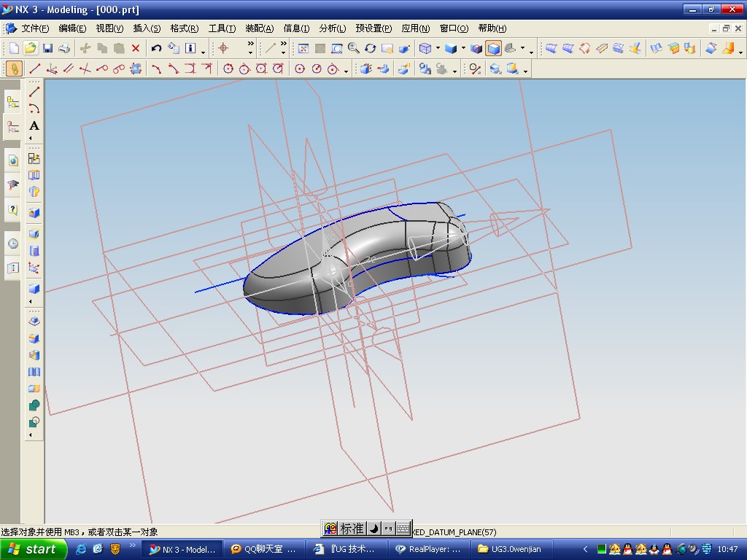Toggle the active Shaded display mode
Screen dimensions: 747x560
tap(494, 48)
